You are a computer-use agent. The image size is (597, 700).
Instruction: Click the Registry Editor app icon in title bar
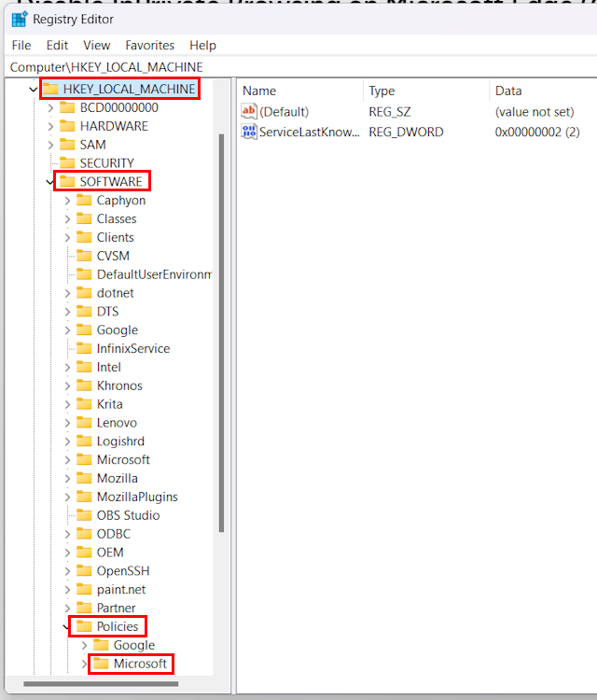[x=19, y=19]
